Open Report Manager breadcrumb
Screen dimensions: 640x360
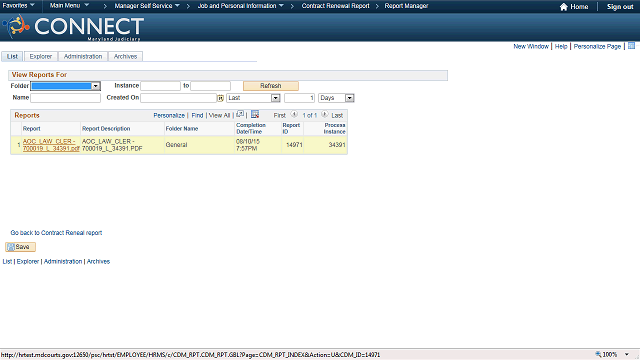click(406, 6)
